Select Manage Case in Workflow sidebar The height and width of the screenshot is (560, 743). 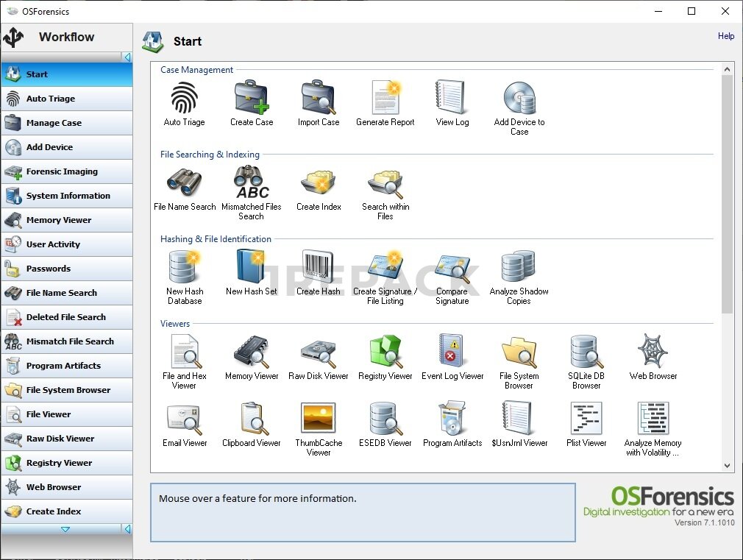pos(66,123)
